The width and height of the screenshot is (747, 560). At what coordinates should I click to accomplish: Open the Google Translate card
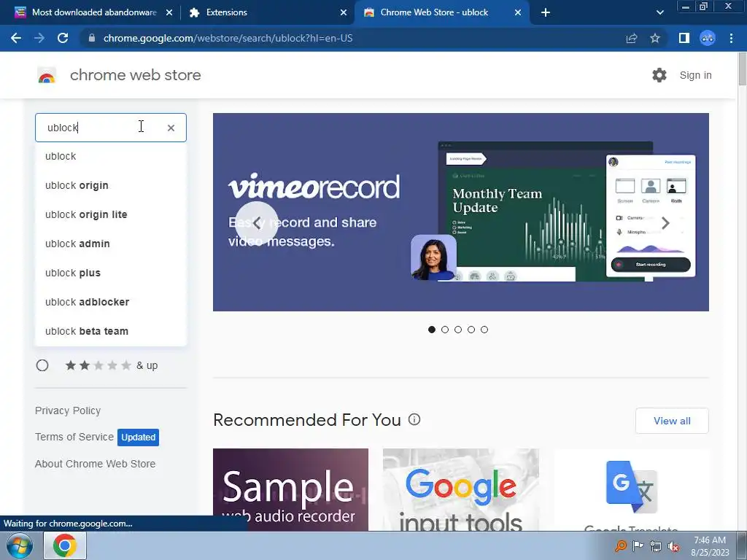(x=631, y=489)
